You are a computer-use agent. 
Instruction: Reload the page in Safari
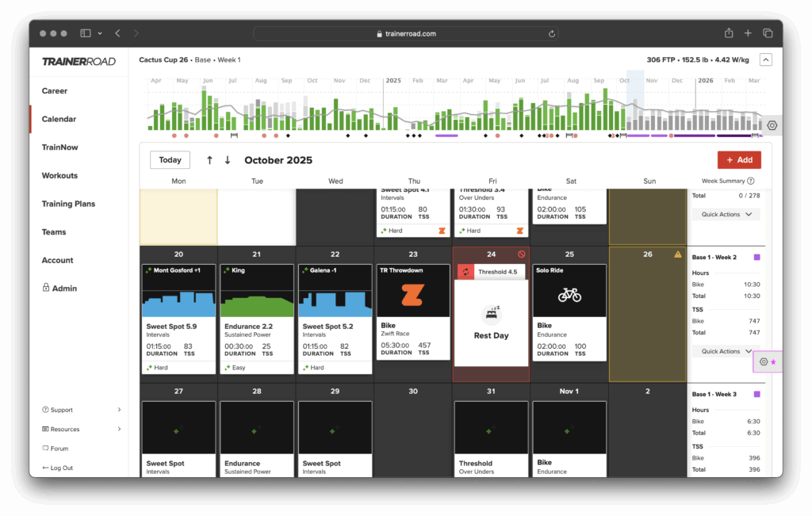click(551, 34)
